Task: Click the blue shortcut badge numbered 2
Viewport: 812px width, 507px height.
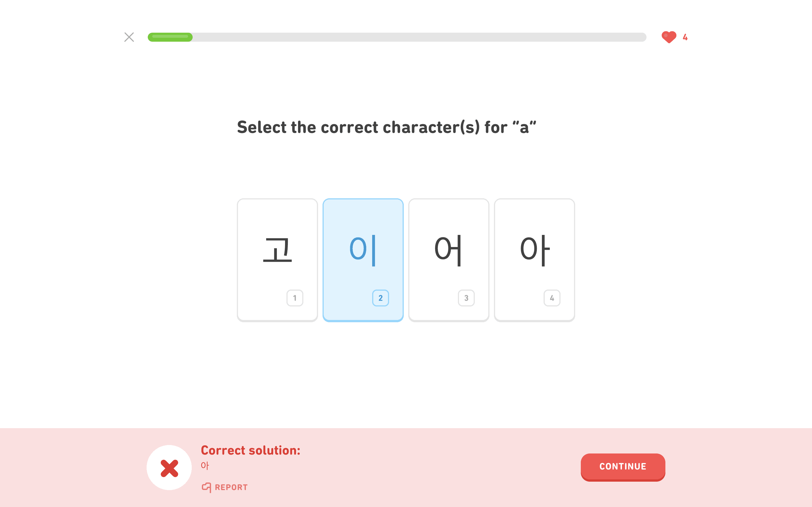Action: point(380,298)
